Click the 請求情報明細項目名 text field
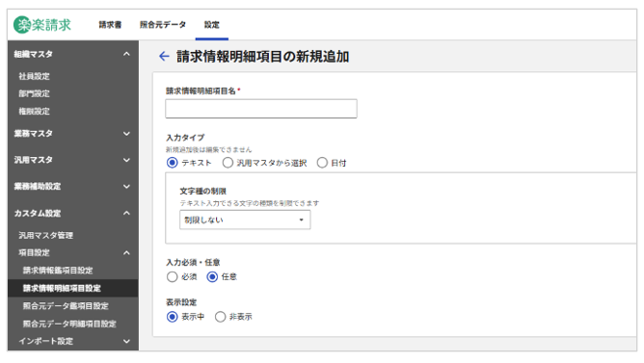This screenshot has height=363, width=644. (261, 109)
